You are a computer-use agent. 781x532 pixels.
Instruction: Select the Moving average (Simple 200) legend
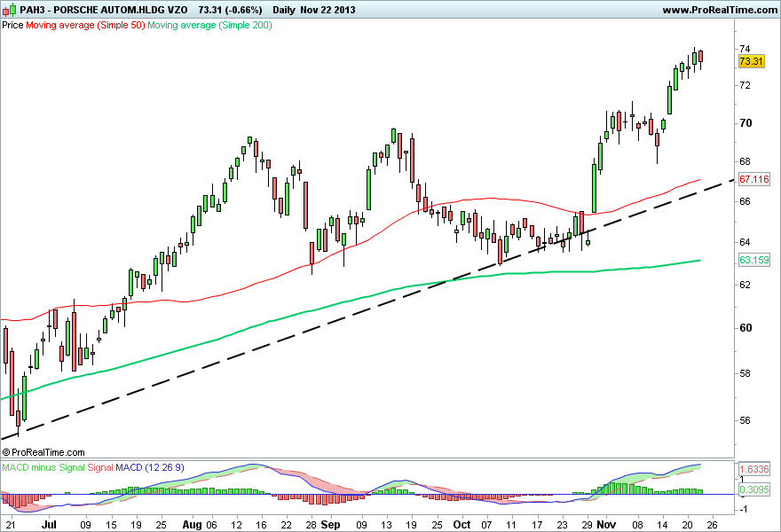click(x=209, y=25)
